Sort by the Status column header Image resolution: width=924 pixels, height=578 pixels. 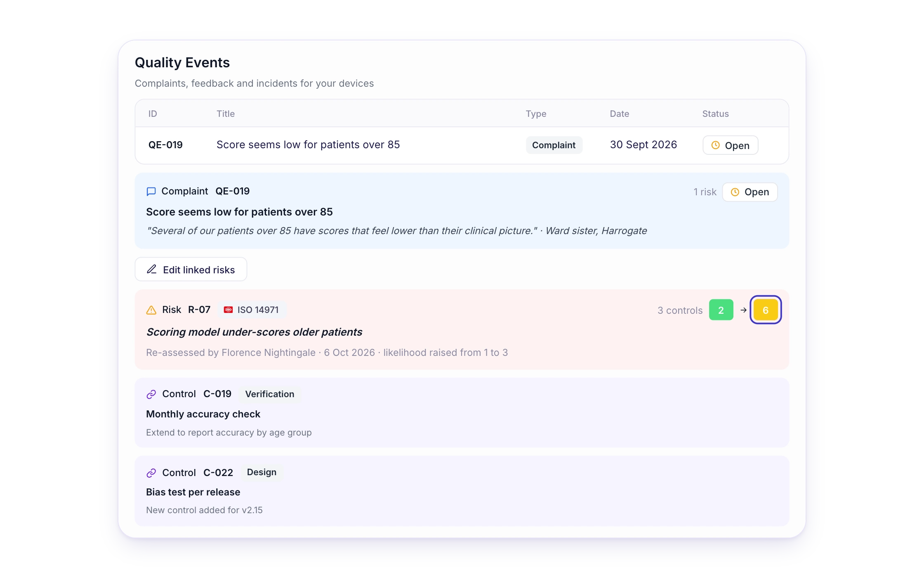coord(716,114)
